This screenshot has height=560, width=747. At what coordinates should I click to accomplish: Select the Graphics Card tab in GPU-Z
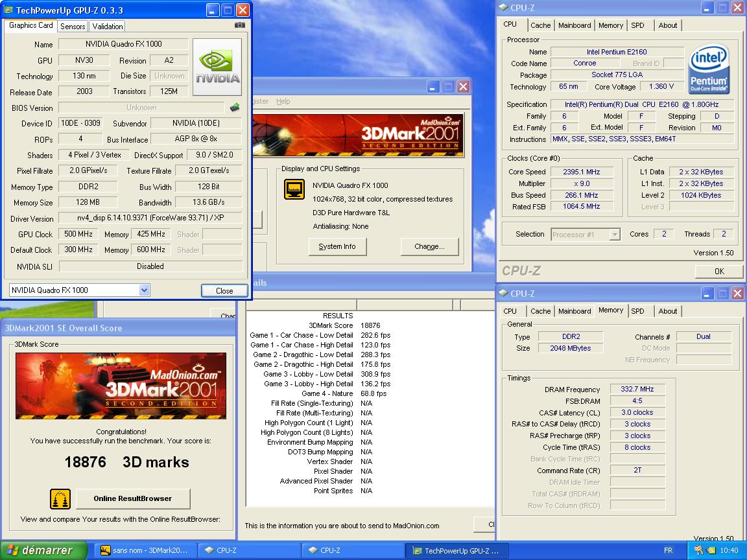pos(31,25)
